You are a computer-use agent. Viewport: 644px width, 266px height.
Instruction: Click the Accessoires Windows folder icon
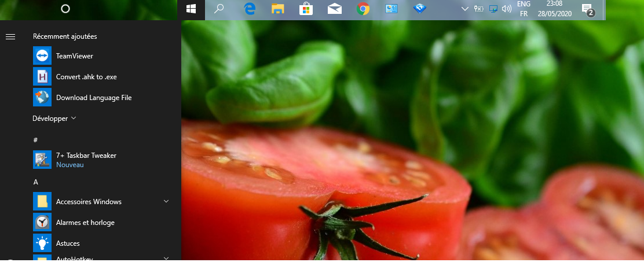click(42, 202)
